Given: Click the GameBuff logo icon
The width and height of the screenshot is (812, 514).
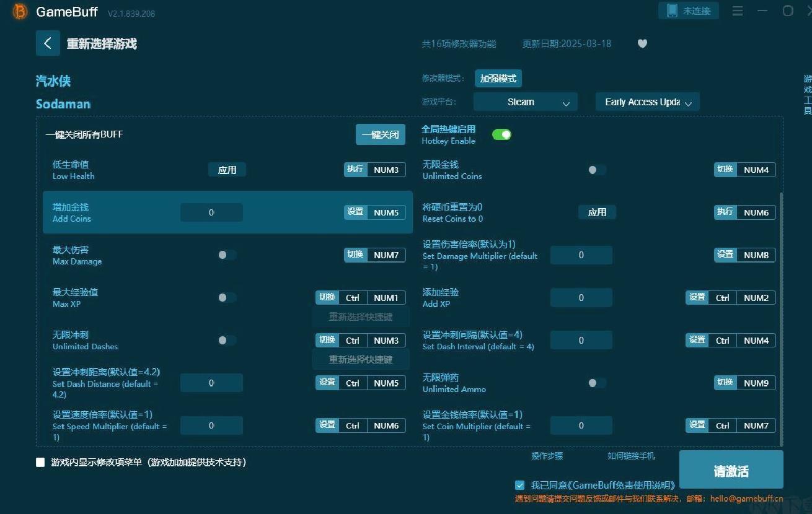Looking at the screenshot, I should coord(20,12).
